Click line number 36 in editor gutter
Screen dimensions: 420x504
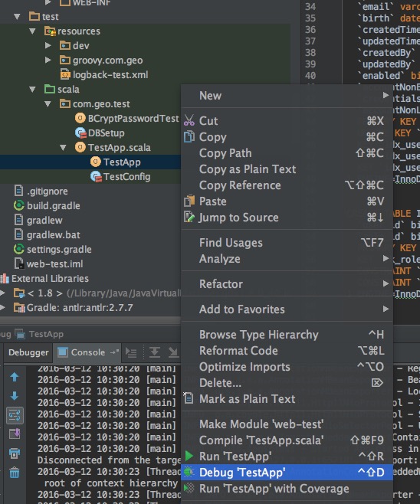(x=310, y=30)
